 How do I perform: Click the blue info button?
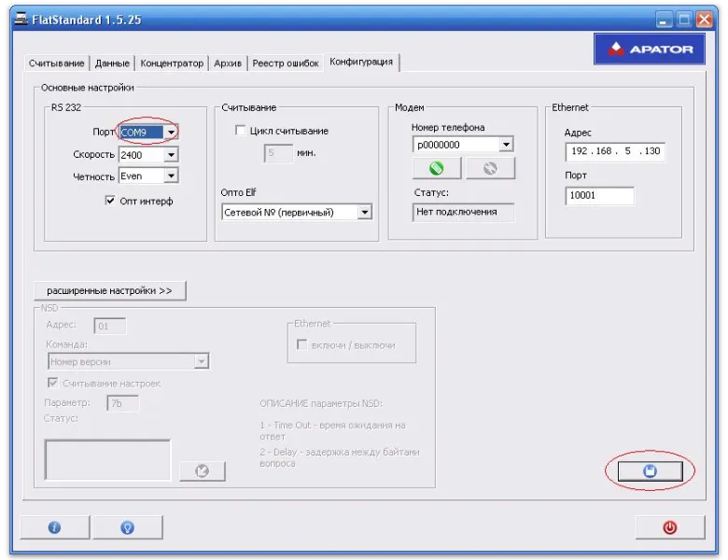pyautogui.click(x=55, y=527)
